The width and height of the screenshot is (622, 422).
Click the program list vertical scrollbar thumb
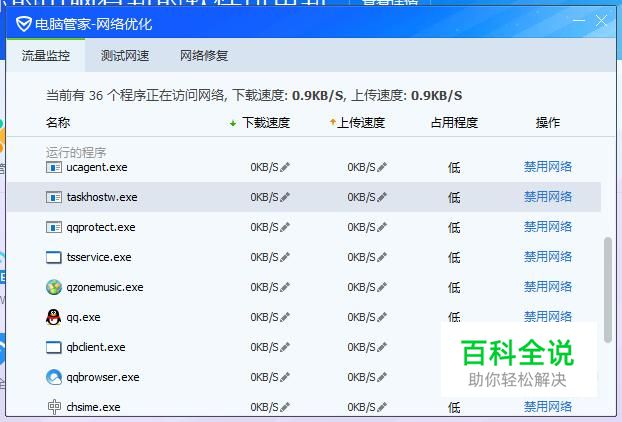click(x=607, y=290)
